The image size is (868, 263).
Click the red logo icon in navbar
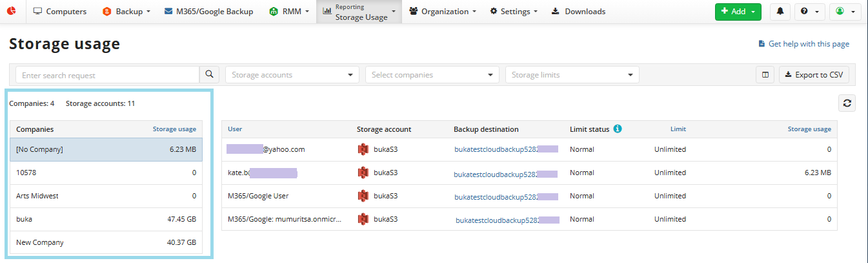pyautogui.click(x=12, y=12)
